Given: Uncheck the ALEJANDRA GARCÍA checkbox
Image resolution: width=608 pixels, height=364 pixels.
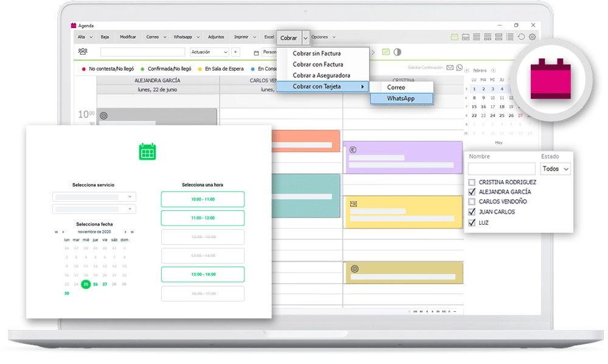Looking at the screenshot, I should coord(472,192).
